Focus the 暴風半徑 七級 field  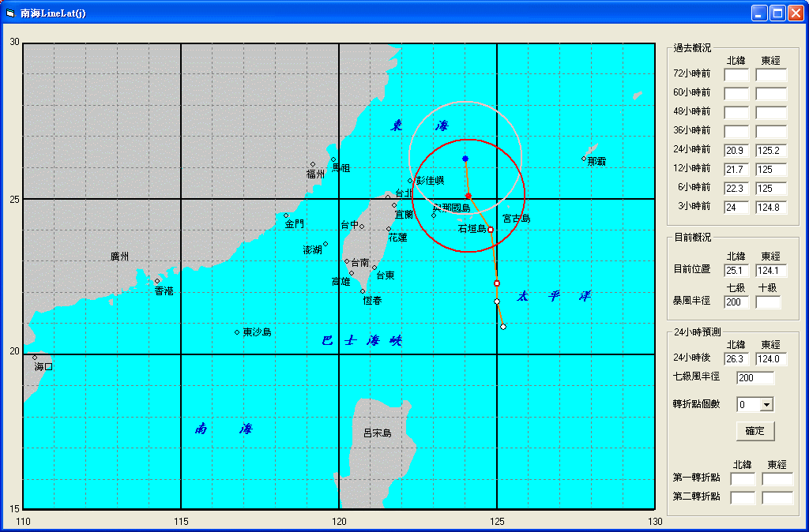[x=736, y=302]
